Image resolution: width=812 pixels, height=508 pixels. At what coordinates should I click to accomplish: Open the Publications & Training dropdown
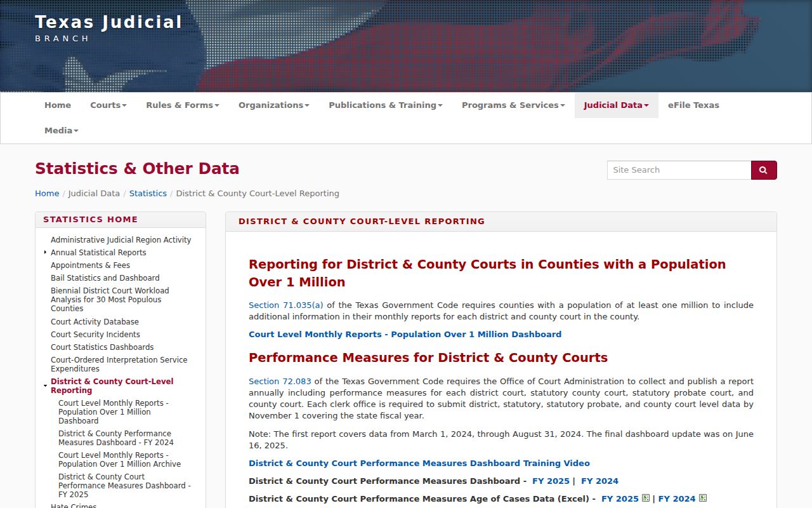coord(386,105)
